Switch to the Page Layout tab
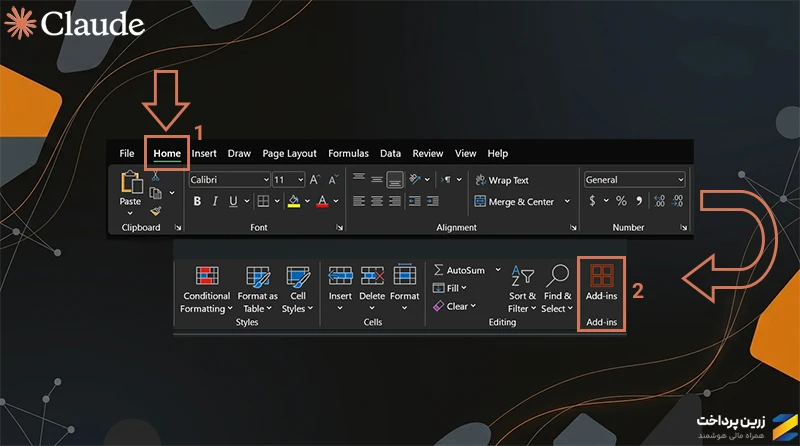The height and width of the screenshot is (446, 800). click(x=289, y=154)
